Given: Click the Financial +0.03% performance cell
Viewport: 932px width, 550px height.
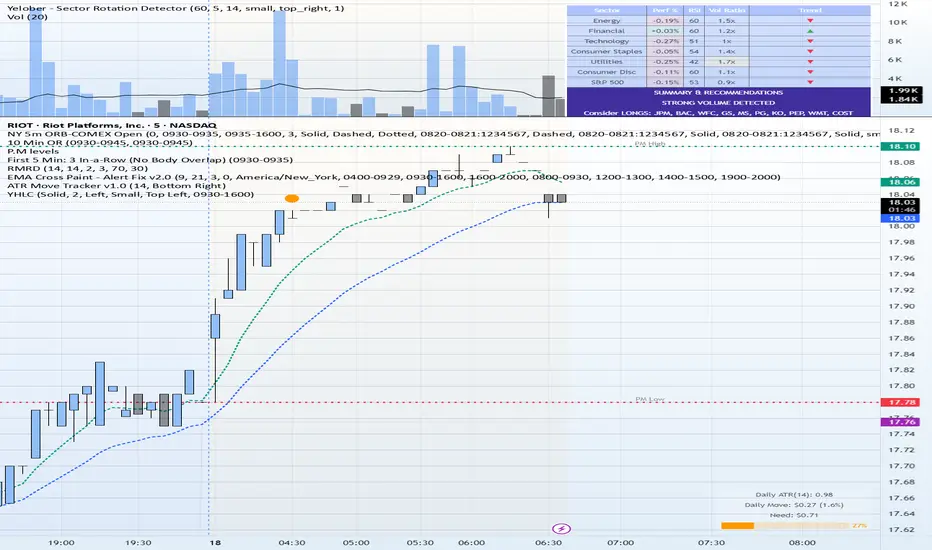Looking at the screenshot, I should [x=665, y=31].
